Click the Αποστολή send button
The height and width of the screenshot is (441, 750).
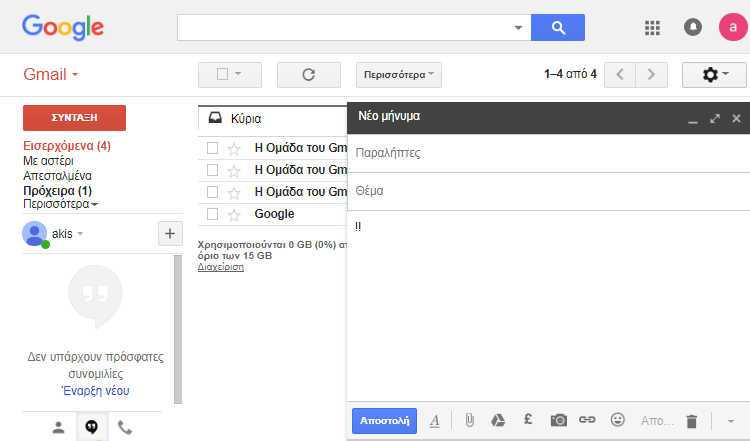(385, 421)
